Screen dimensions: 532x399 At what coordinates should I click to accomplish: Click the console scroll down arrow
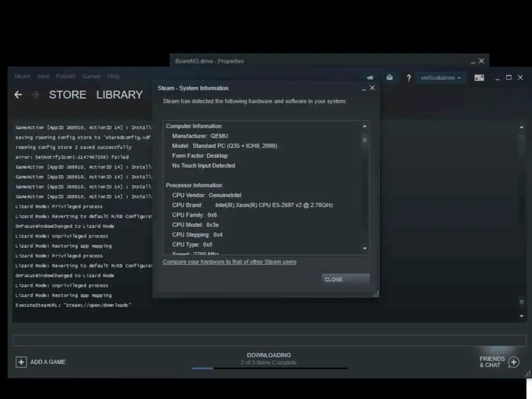point(522,316)
